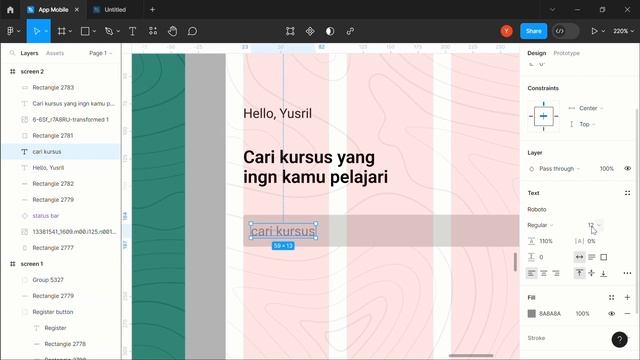Viewport: 640px width, 360px height.
Task: Toggle layer visibility eye in Layer section
Action: click(627, 168)
